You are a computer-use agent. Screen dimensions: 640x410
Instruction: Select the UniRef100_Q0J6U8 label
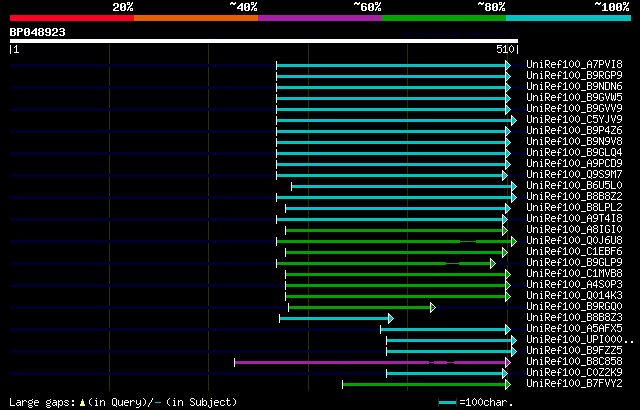pyautogui.click(x=574, y=241)
